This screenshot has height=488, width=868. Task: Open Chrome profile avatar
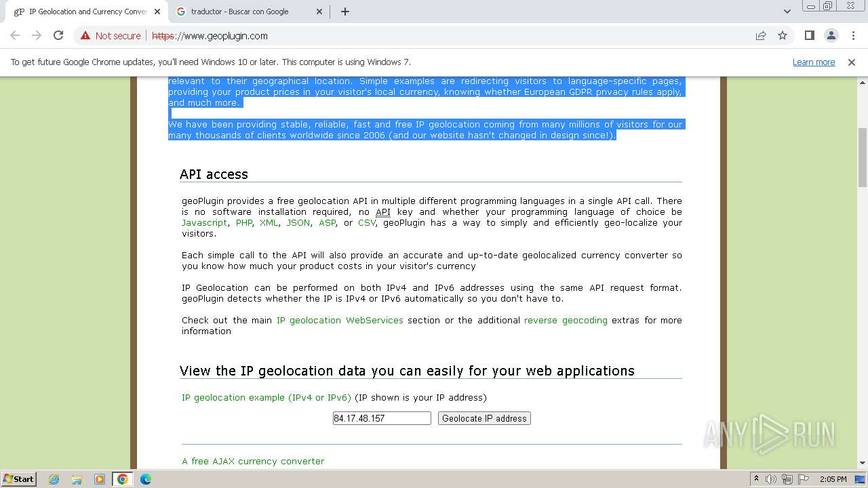coord(831,35)
